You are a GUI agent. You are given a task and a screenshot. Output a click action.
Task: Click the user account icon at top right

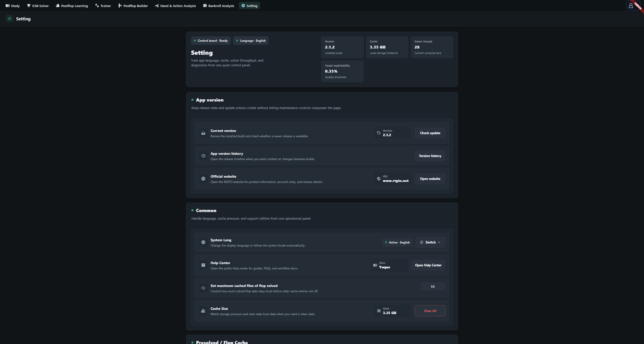tap(631, 6)
